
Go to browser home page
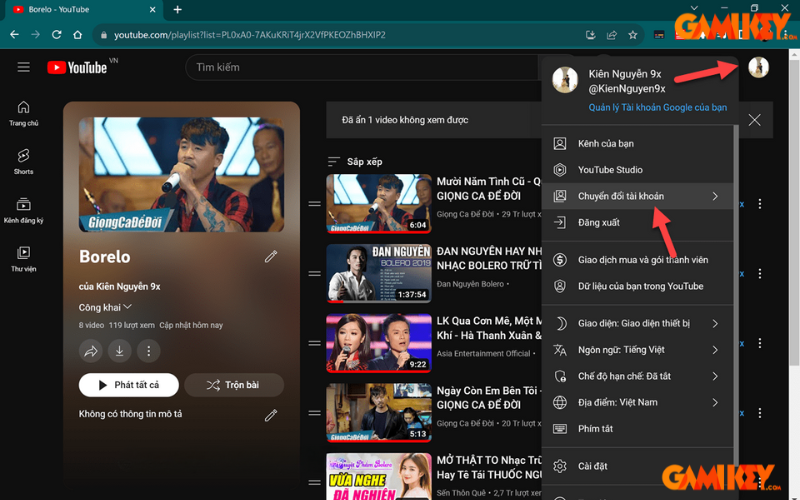(78, 35)
